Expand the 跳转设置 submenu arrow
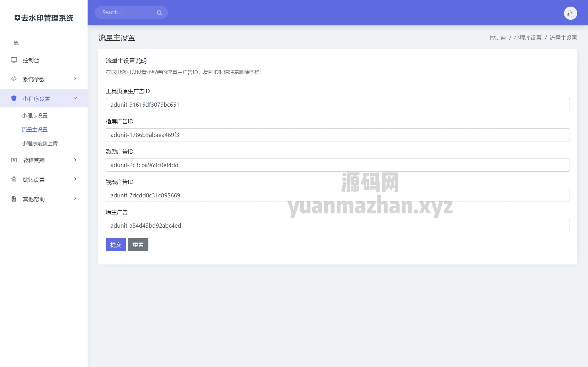This screenshot has width=588, height=367. (x=75, y=179)
